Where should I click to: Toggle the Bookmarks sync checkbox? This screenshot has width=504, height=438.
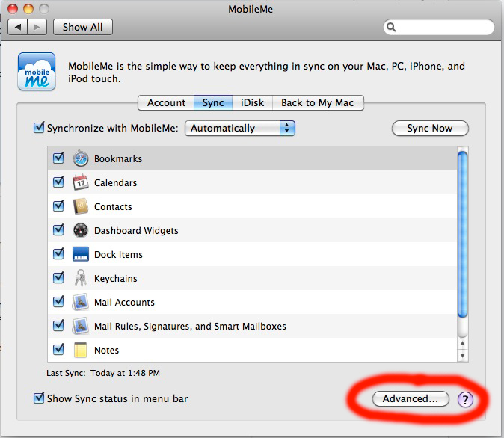[58, 158]
